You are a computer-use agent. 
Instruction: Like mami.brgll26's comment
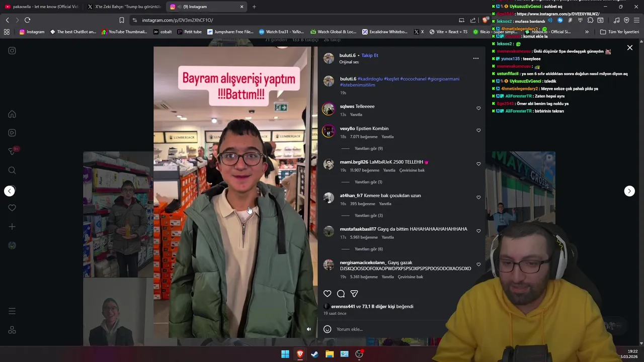[478, 164]
